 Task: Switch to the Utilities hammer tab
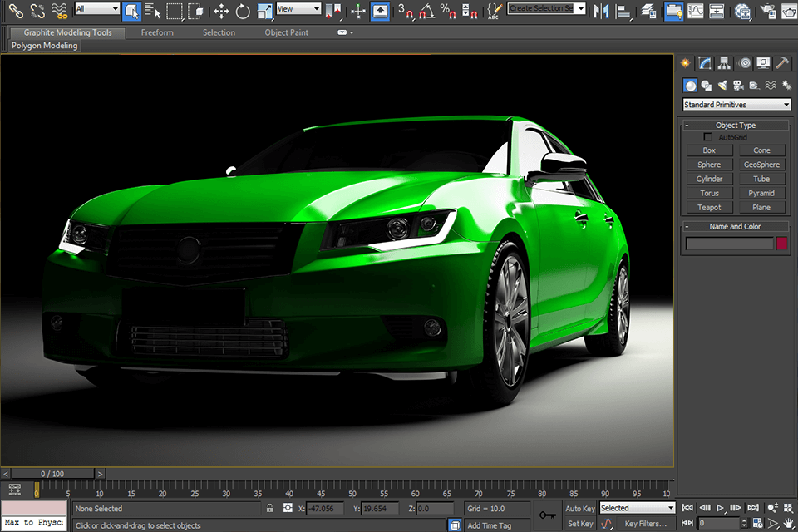782,63
